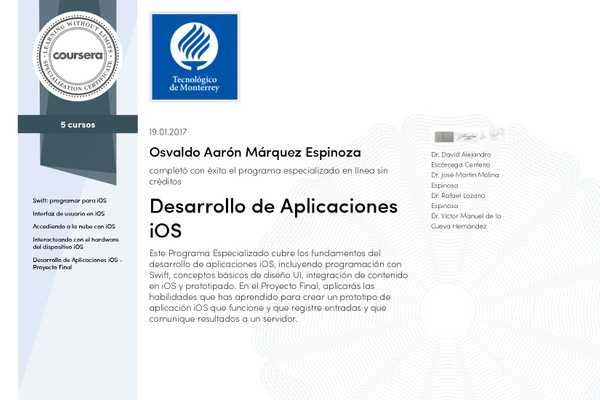Click the completó con éxito statement
600x400 pixels.
coord(268,176)
